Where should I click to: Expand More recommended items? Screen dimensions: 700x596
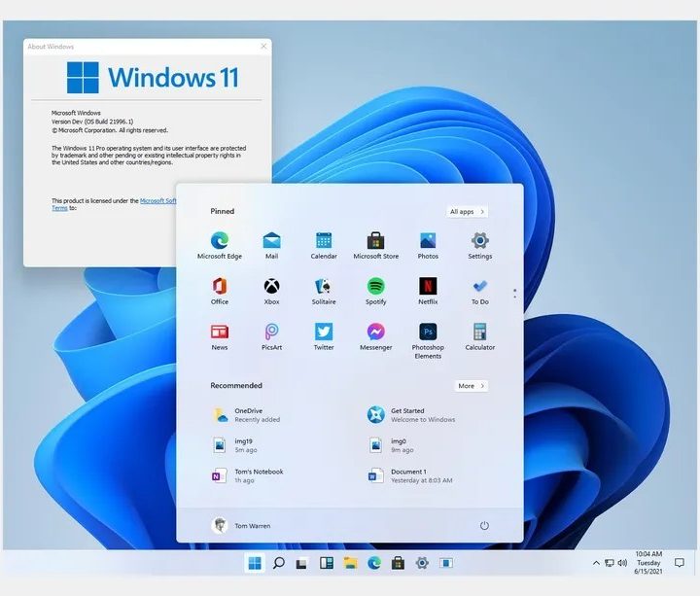pos(471,386)
